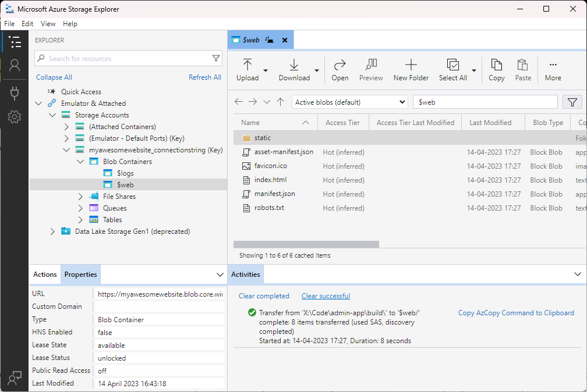Sort by the Name column header
The width and height of the screenshot is (587, 392).
coord(275,123)
